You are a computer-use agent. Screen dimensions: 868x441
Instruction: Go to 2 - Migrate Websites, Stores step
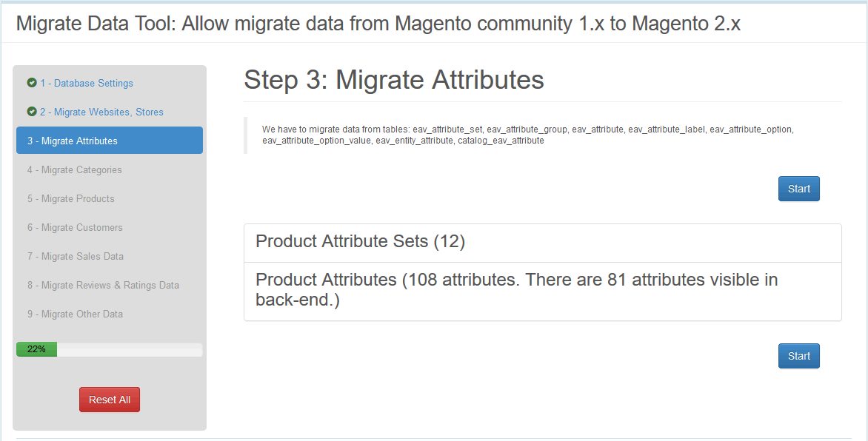pos(101,112)
